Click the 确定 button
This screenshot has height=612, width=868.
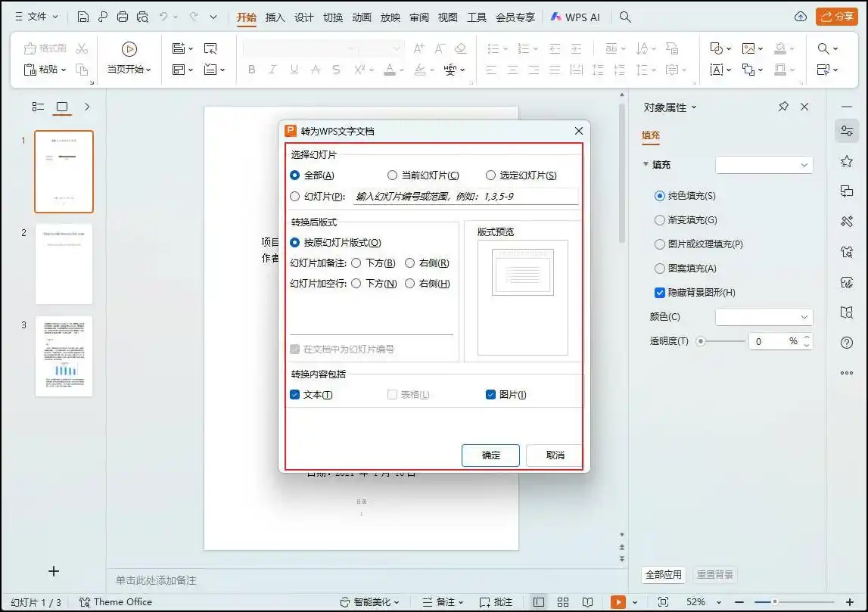tap(490, 455)
